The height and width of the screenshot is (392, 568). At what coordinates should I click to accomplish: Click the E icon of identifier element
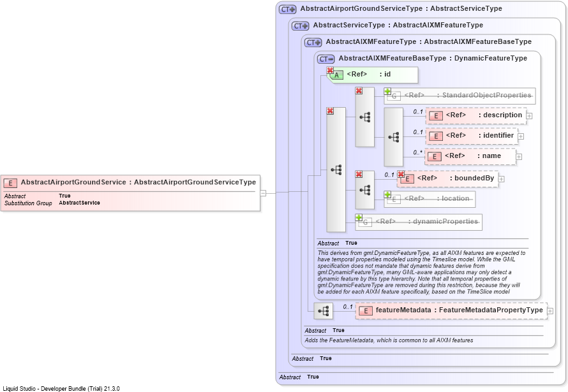pos(436,136)
